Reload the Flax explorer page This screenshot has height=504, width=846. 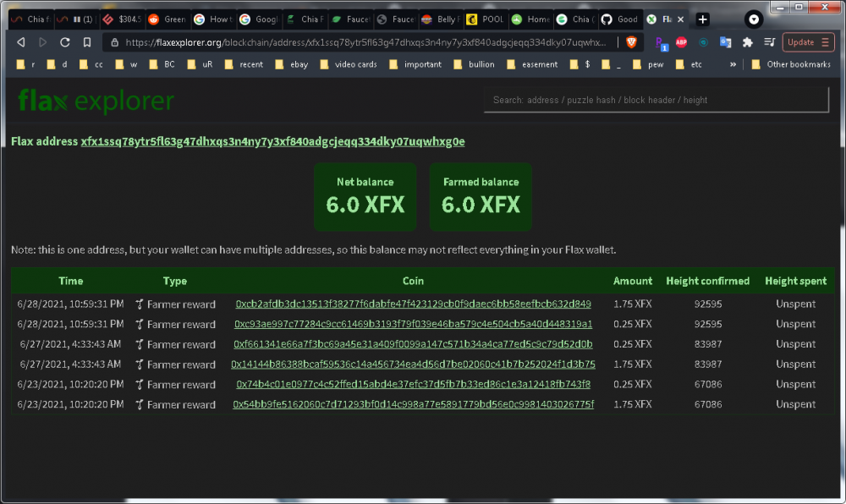(65, 42)
